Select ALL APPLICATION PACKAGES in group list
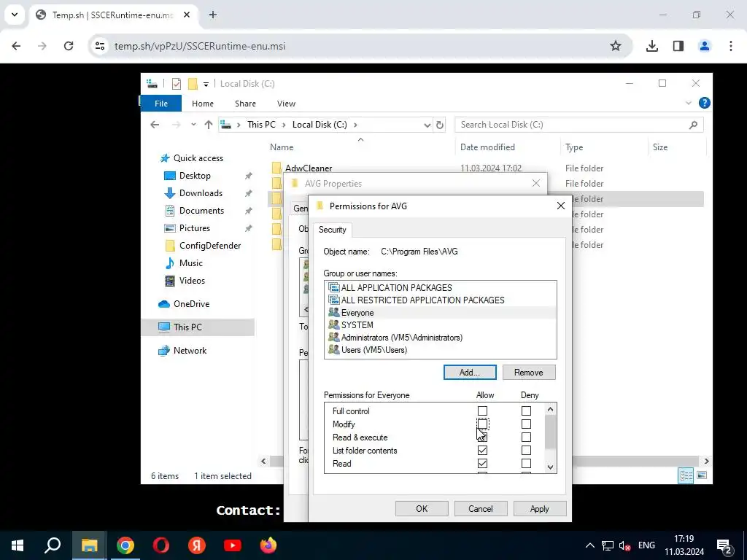 pos(397,287)
